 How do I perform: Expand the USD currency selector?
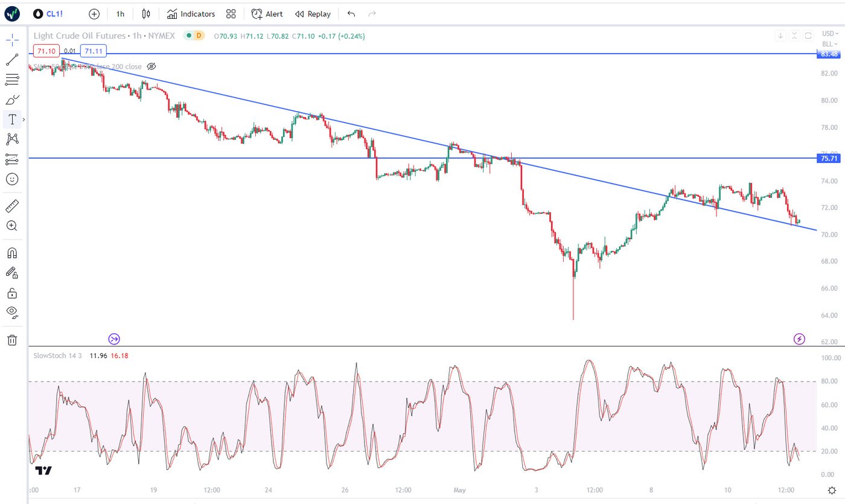click(829, 34)
